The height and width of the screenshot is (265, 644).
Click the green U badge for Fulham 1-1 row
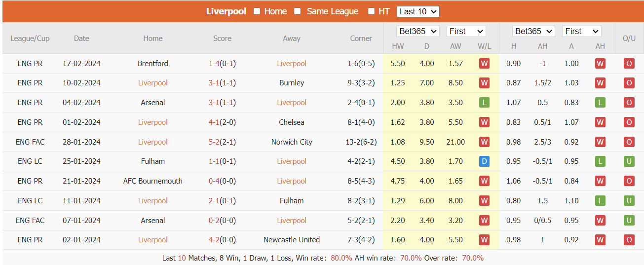click(629, 161)
